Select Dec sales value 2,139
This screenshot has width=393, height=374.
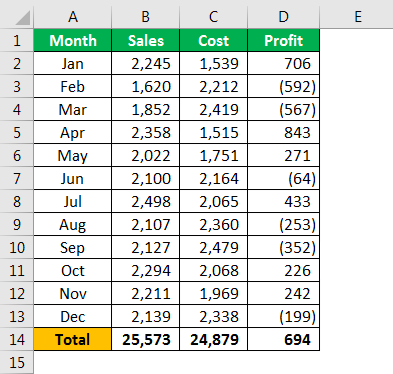[x=146, y=316]
